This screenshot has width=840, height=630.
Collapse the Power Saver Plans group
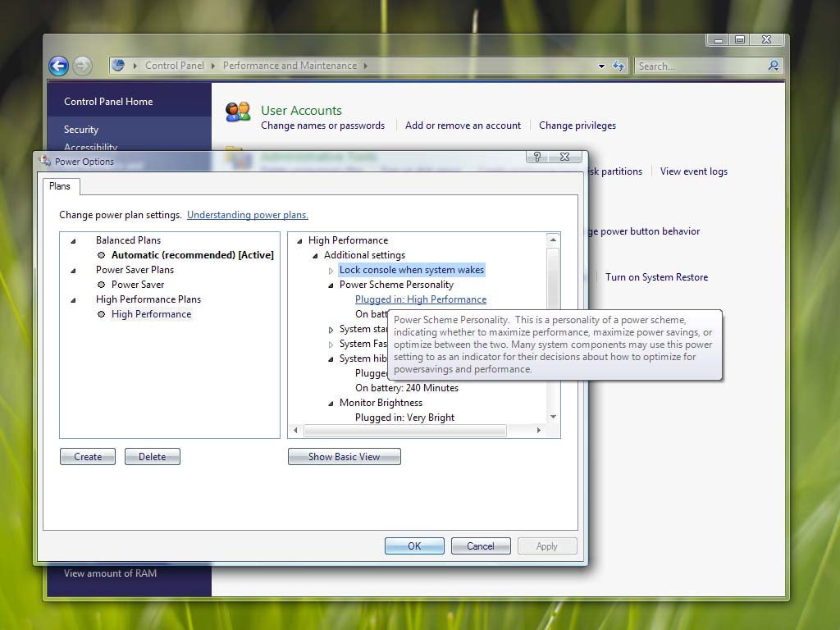pos(73,271)
